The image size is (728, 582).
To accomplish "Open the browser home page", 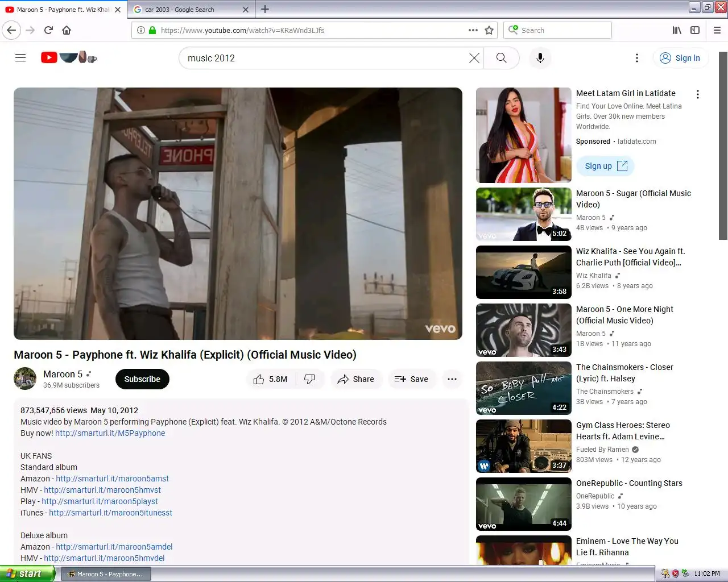I will (67, 30).
